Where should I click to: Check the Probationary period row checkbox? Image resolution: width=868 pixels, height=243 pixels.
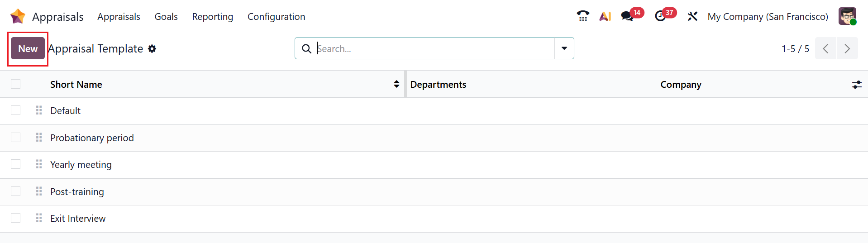16,138
